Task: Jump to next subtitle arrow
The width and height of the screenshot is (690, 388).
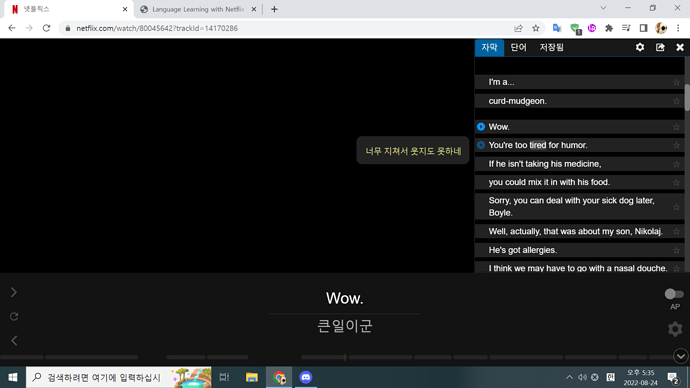Action: click(x=14, y=292)
